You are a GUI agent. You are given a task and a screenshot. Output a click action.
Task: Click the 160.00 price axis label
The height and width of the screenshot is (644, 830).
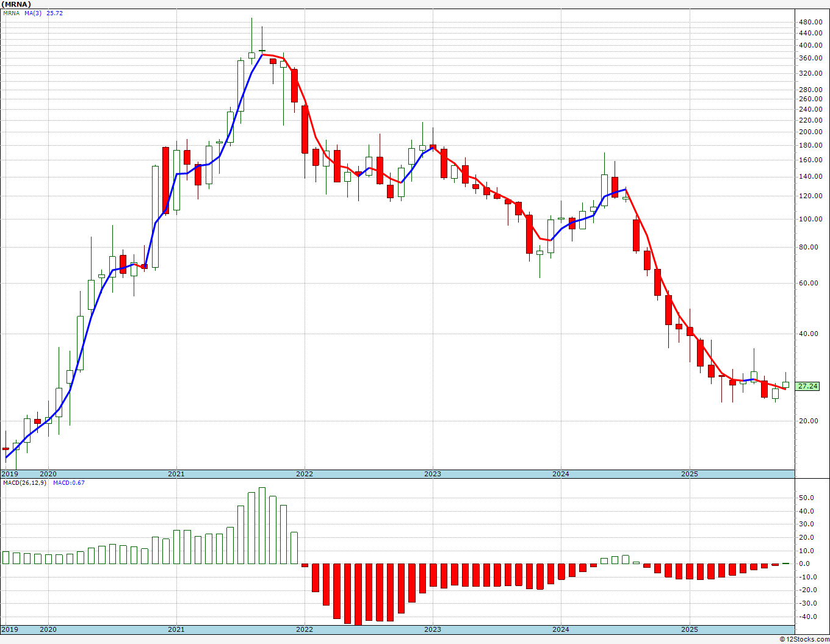pyautogui.click(x=810, y=160)
